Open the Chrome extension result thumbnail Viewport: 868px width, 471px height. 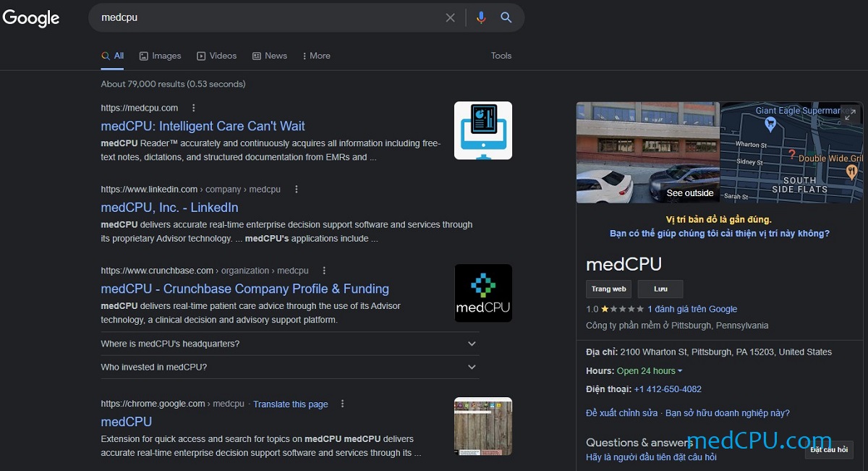coord(483,426)
